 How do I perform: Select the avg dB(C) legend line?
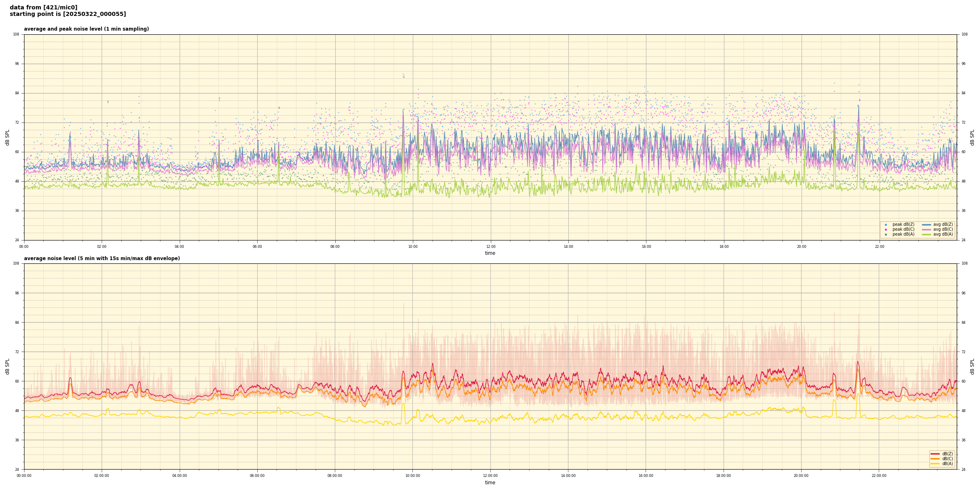click(927, 229)
